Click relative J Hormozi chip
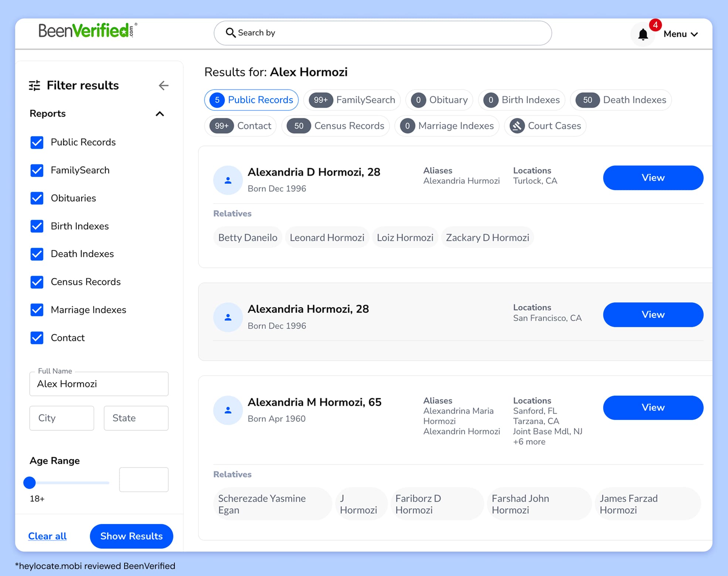728x576 pixels. [x=361, y=504]
